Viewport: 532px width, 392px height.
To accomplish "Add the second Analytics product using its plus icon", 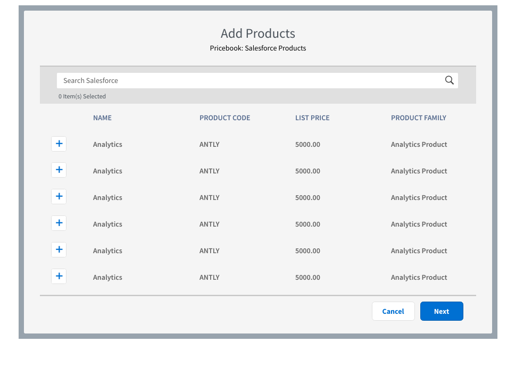I will [x=59, y=170].
